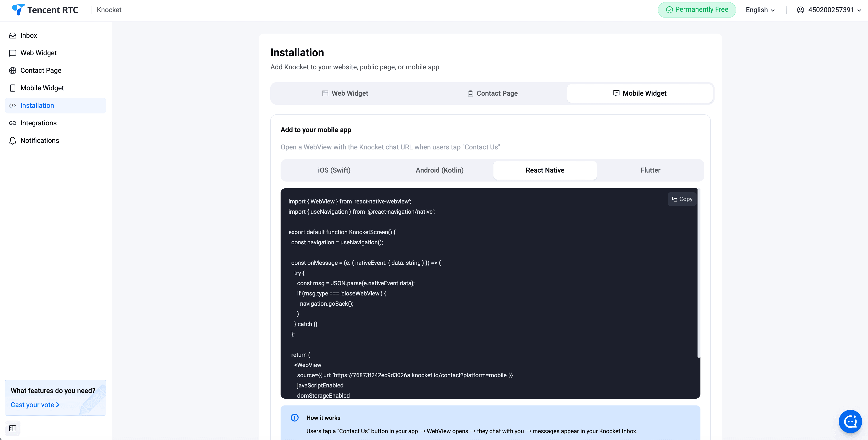Click the 'Add to your mobile app' heading
The image size is (868, 440).
[316, 130]
